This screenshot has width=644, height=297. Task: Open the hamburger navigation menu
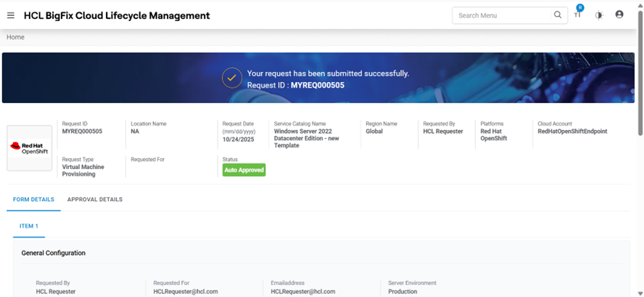[x=11, y=16]
